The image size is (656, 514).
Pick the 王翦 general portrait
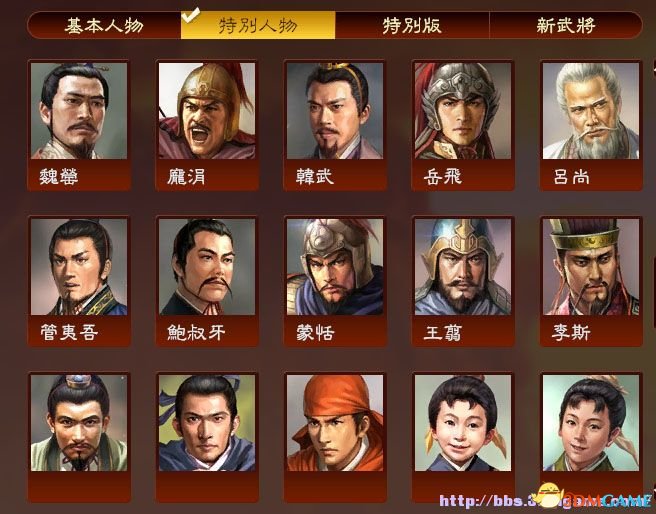(x=463, y=281)
